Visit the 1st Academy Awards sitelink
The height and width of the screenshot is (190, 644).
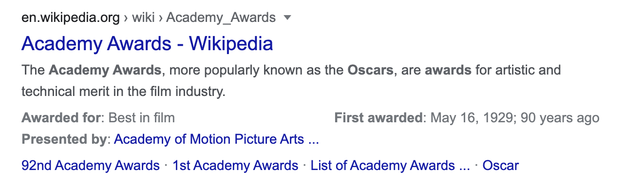click(x=235, y=166)
